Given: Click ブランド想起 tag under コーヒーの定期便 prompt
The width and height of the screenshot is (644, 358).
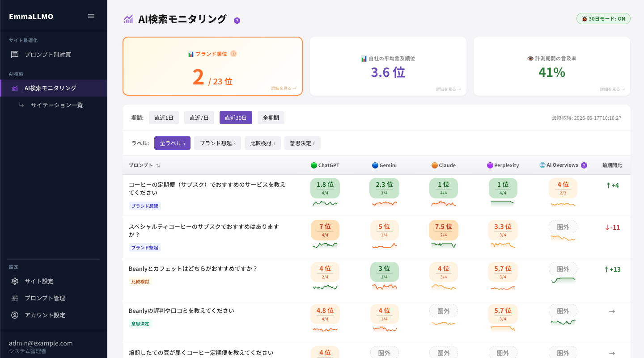Looking at the screenshot, I should [145, 206].
